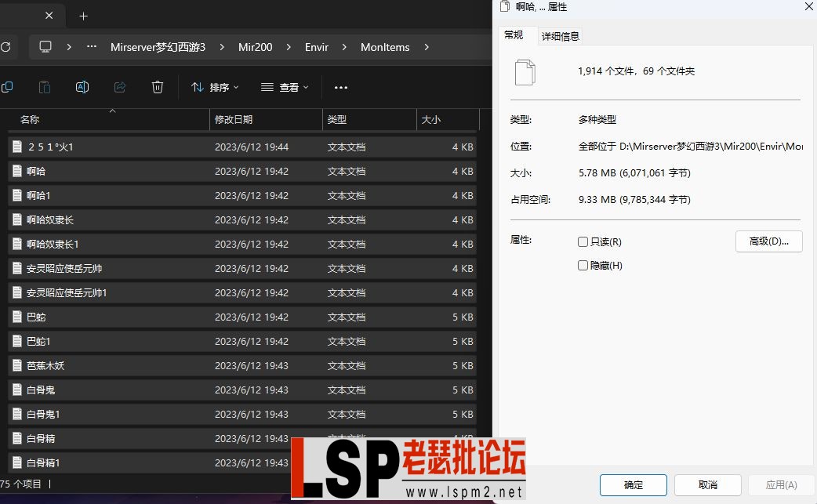The width and height of the screenshot is (817, 504).
Task: Click the share icon in the toolbar
Action: pos(120,87)
